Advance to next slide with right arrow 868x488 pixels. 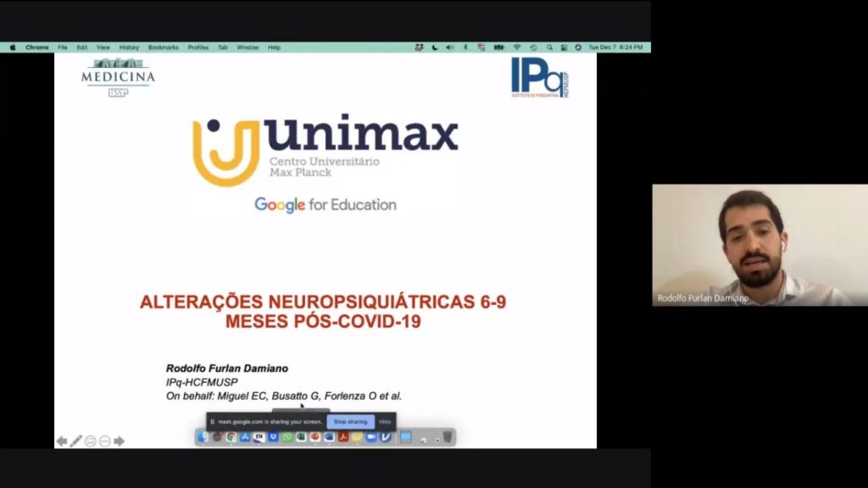(120, 441)
